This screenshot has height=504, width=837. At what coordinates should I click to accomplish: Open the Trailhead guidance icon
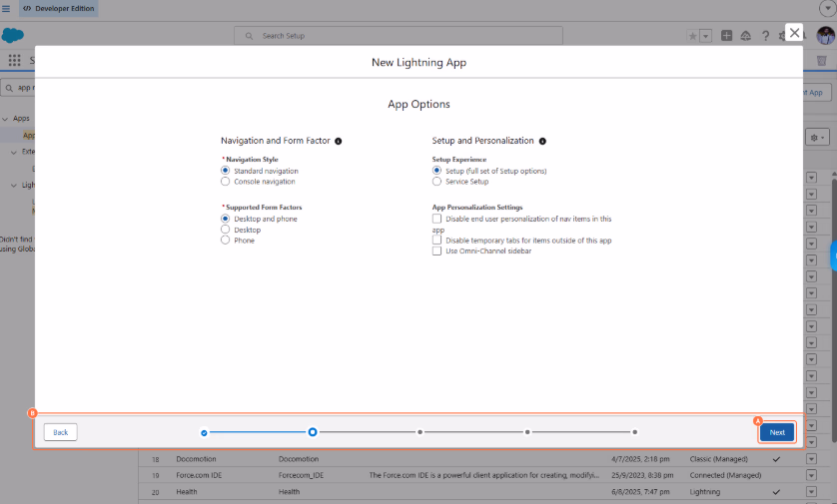tap(746, 36)
